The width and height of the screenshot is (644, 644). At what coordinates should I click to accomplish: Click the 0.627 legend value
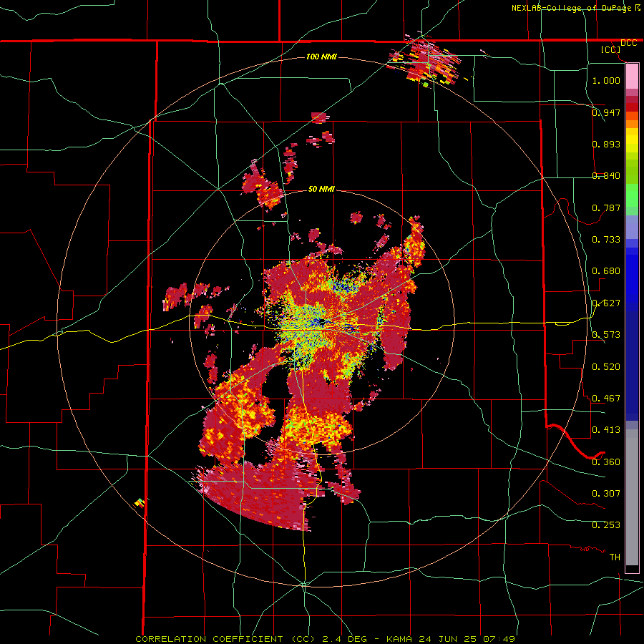(606, 303)
